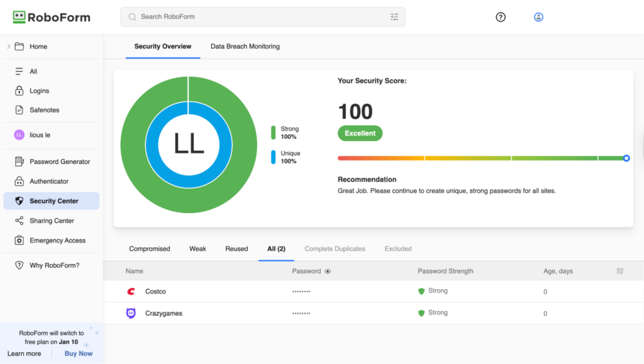
Task: Open table column settings icon
Action: (619, 271)
